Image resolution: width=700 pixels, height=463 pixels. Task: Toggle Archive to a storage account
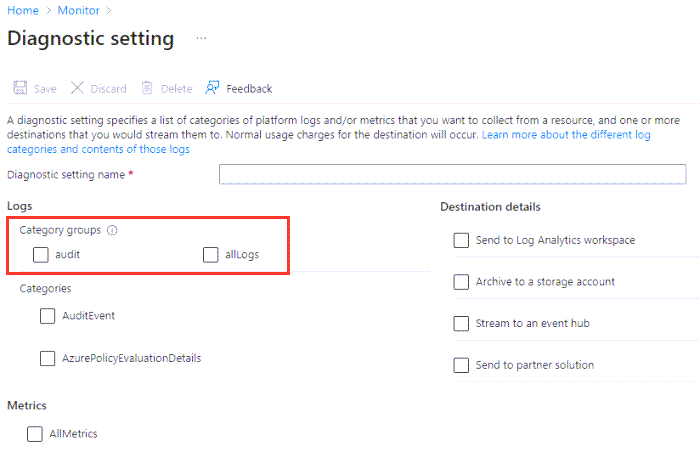tap(461, 283)
